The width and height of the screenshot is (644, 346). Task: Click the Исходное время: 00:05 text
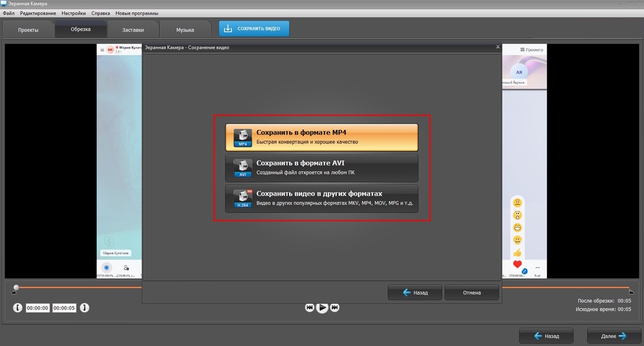coord(603,309)
